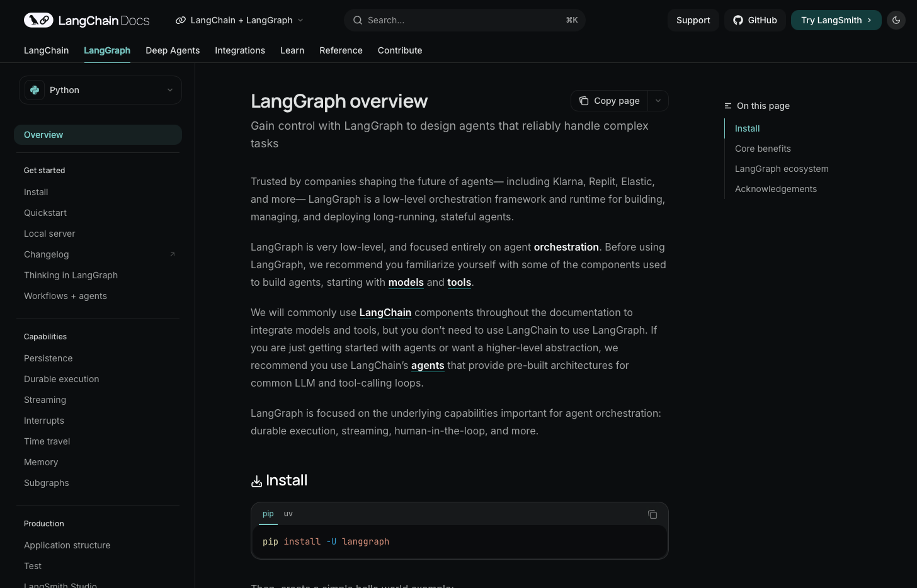Click the Install heading download icon
Viewport: 917px width, 588px height.
(256, 482)
